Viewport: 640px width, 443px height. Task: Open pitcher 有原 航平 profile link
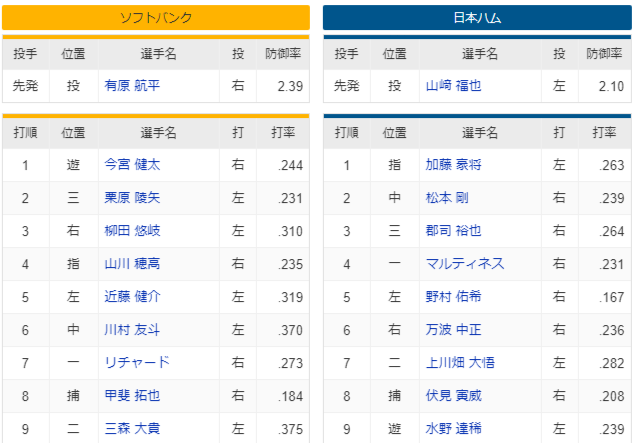(132, 86)
